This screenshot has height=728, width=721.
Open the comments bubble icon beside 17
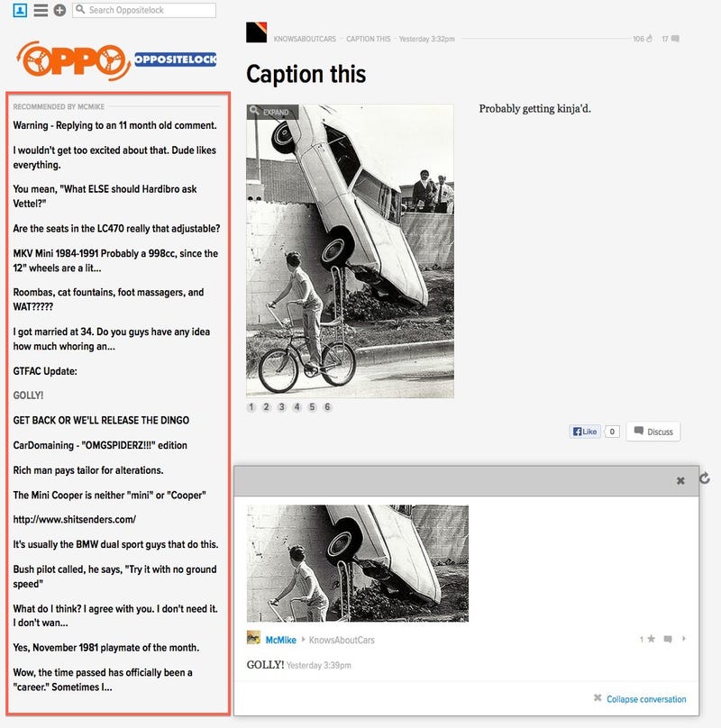(675, 39)
